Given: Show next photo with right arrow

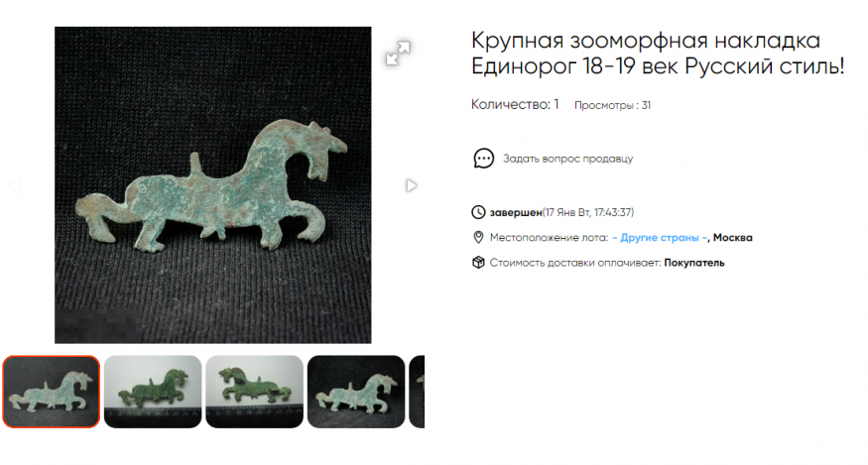Looking at the screenshot, I should point(411,185).
